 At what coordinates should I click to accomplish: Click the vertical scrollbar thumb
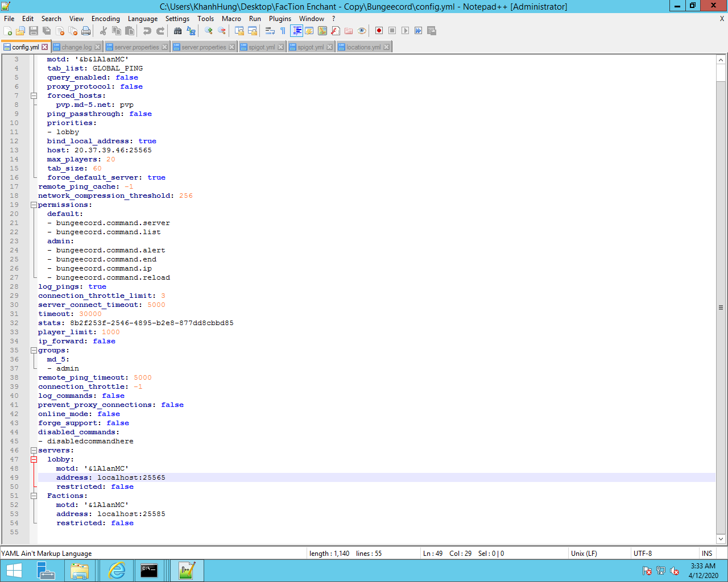point(721,307)
